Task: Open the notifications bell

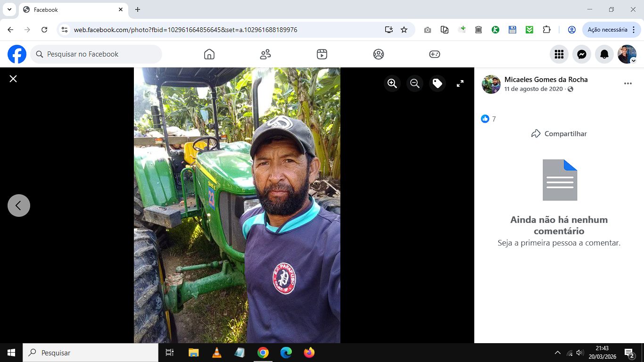Action: (604, 54)
